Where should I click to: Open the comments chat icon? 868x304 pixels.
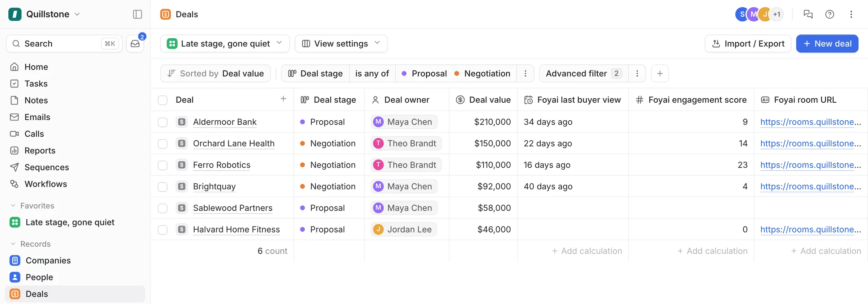[x=808, y=14]
